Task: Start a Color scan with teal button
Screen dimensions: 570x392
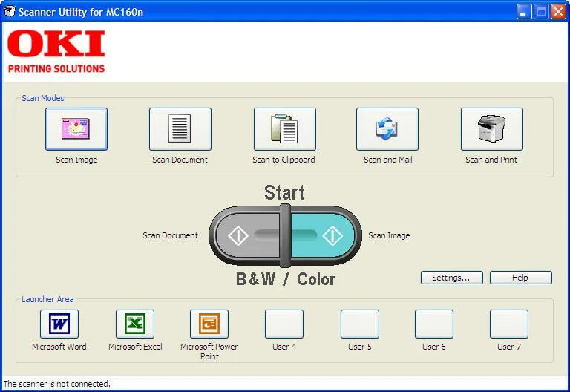Action: (323, 235)
